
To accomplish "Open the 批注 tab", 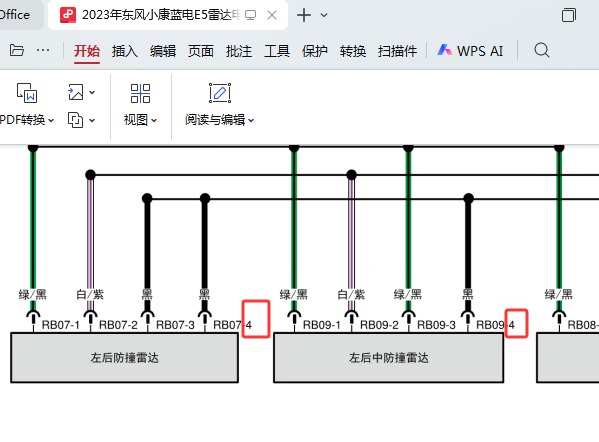I will pyautogui.click(x=239, y=51).
